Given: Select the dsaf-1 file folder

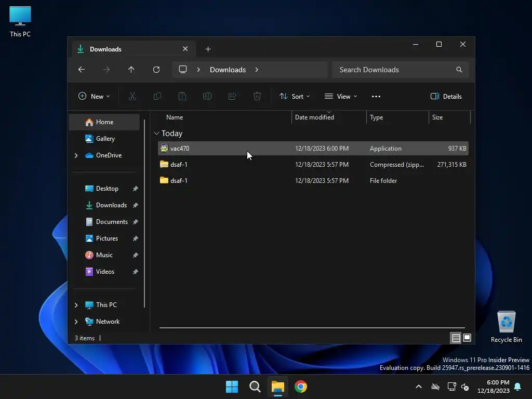Looking at the screenshot, I should [313, 180].
